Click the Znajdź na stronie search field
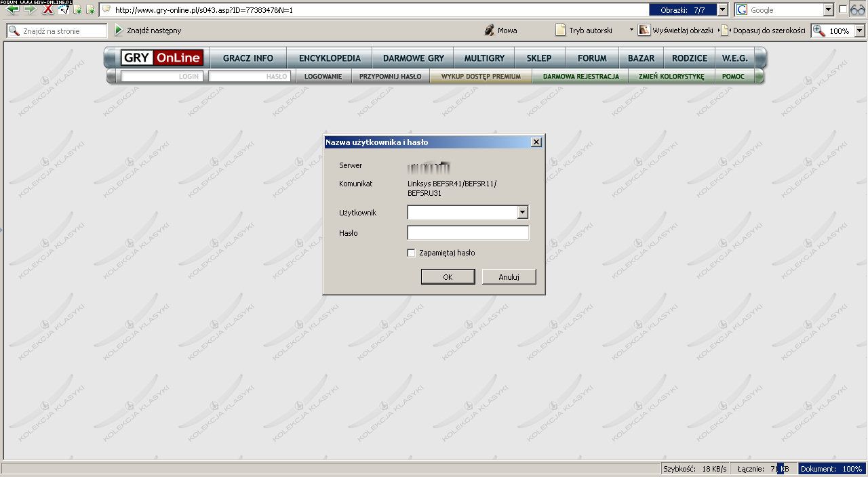This screenshot has height=477, width=868. pos(57,30)
